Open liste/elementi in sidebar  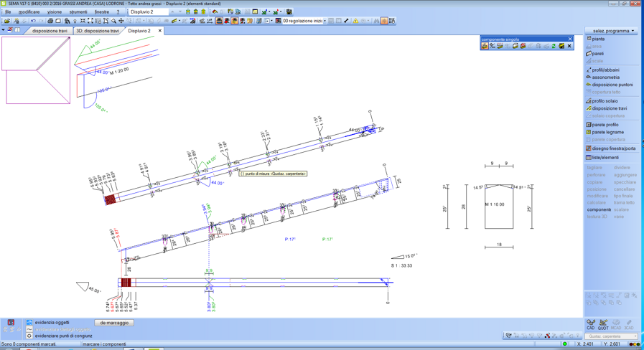605,157
